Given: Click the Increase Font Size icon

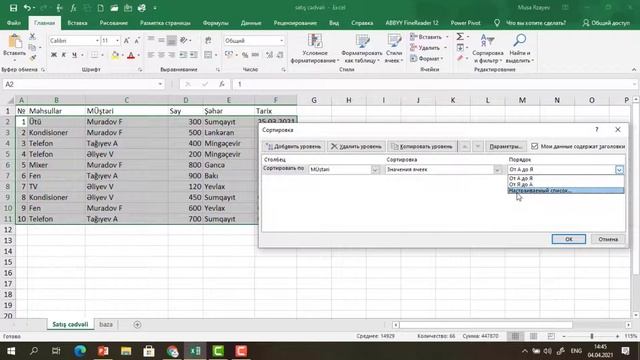Looking at the screenshot, I should tap(127, 40).
